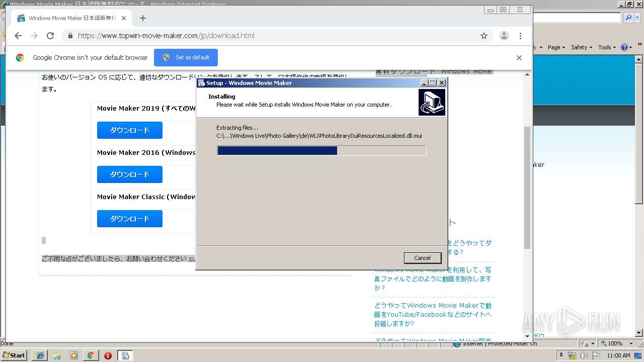Open Internet Explorer from the taskbar
The image size is (644, 362).
(x=40, y=355)
